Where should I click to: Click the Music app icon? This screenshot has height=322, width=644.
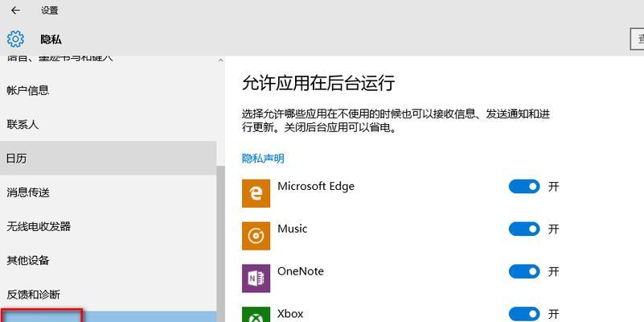click(256, 236)
